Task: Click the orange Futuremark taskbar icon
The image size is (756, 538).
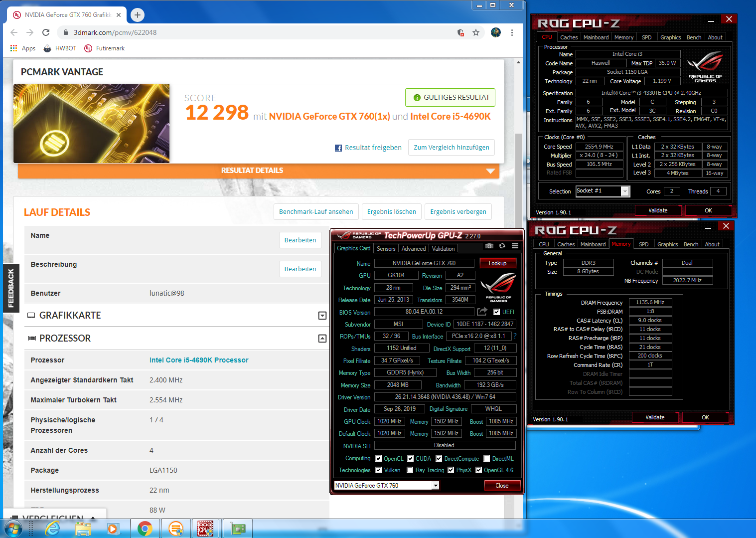Action: pos(175,528)
